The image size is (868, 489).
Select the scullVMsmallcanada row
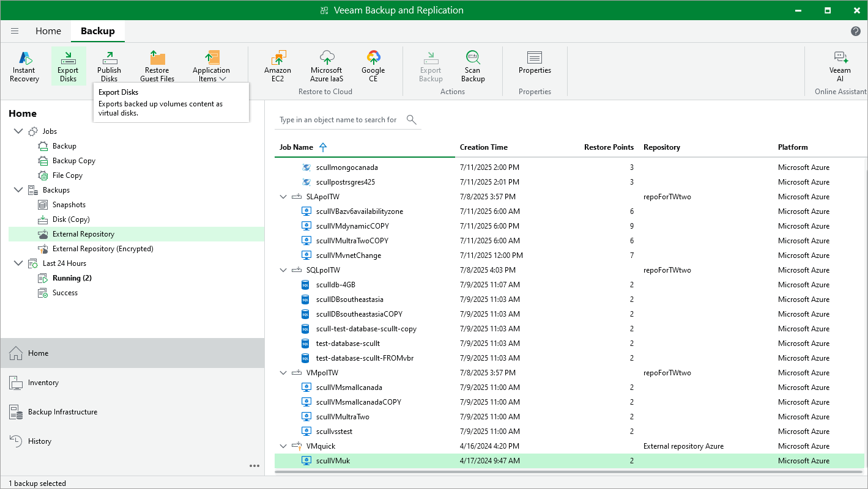point(569,388)
